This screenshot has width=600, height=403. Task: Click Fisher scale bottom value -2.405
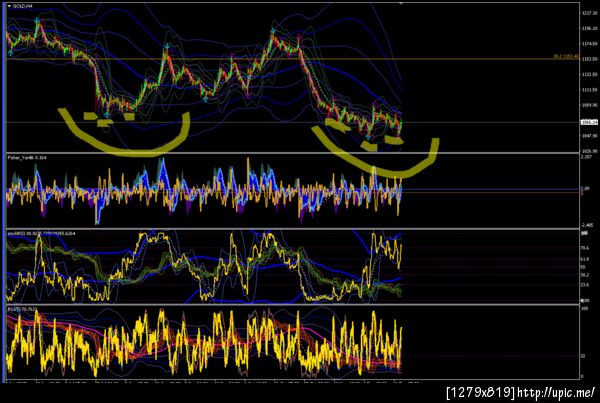pyautogui.click(x=586, y=225)
